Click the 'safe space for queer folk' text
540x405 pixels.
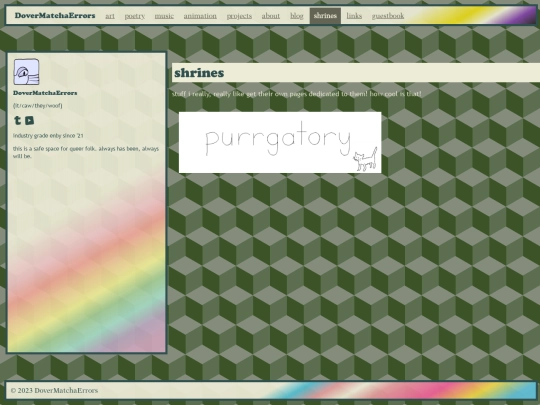coord(86,152)
